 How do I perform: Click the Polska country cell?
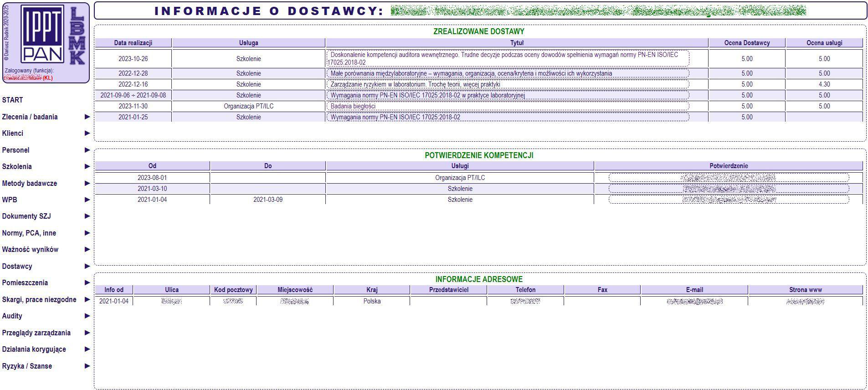point(372,301)
